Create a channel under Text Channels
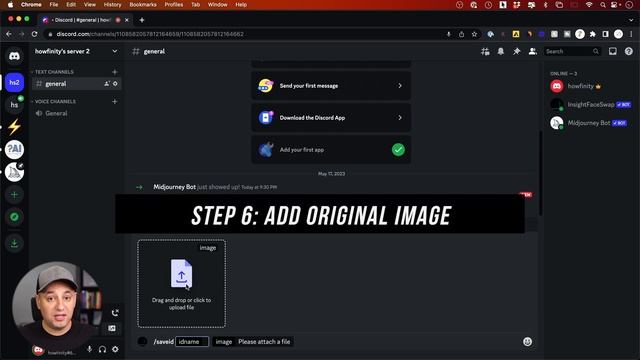640x360 pixels. coord(115,72)
